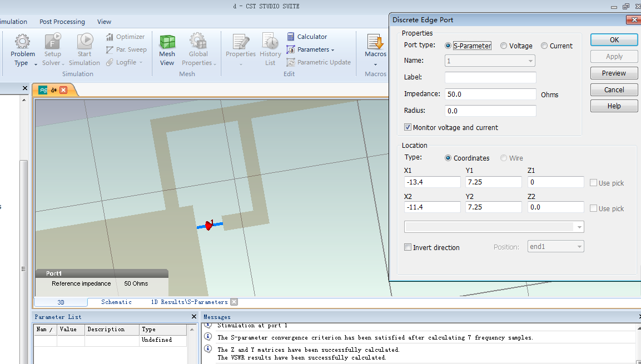641x364 pixels.
Task: Open the Calculator tool
Action: [x=307, y=37]
